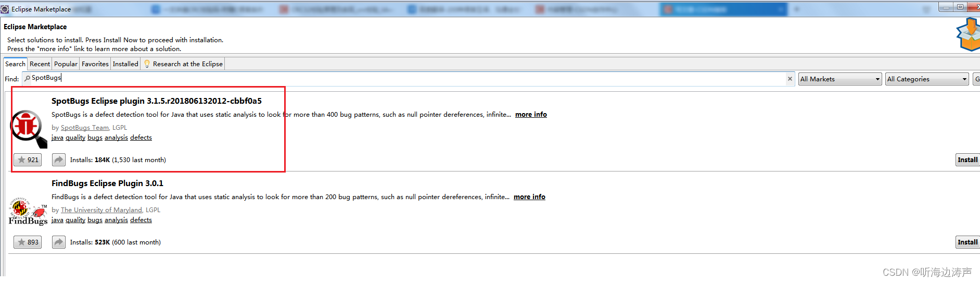The image size is (980, 282).
Task: Click the lightbulb Research tab icon
Action: [147, 64]
